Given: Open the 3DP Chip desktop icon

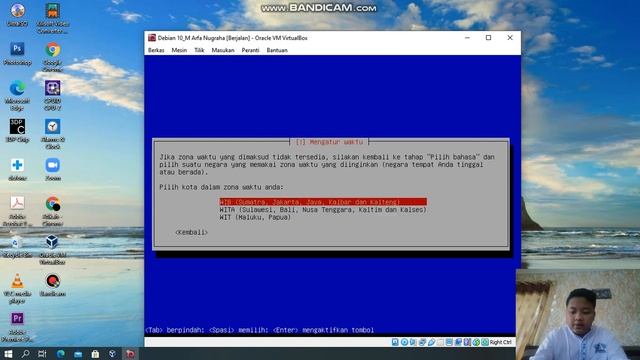Looking at the screenshot, I should pos(17,131).
